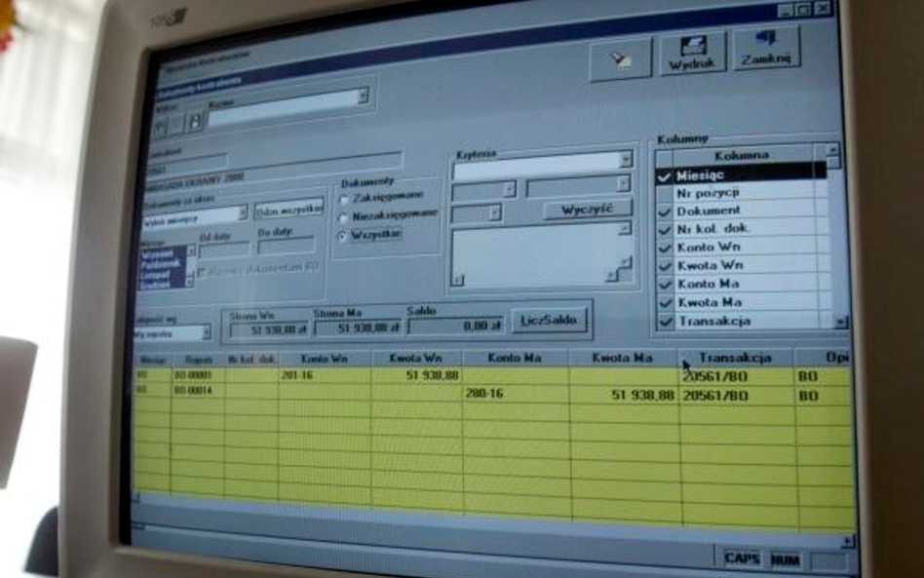This screenshot has width=924, height=578.
Task: Click the Saldo 0,00 zł field
Action: click(x=457, y=326)
